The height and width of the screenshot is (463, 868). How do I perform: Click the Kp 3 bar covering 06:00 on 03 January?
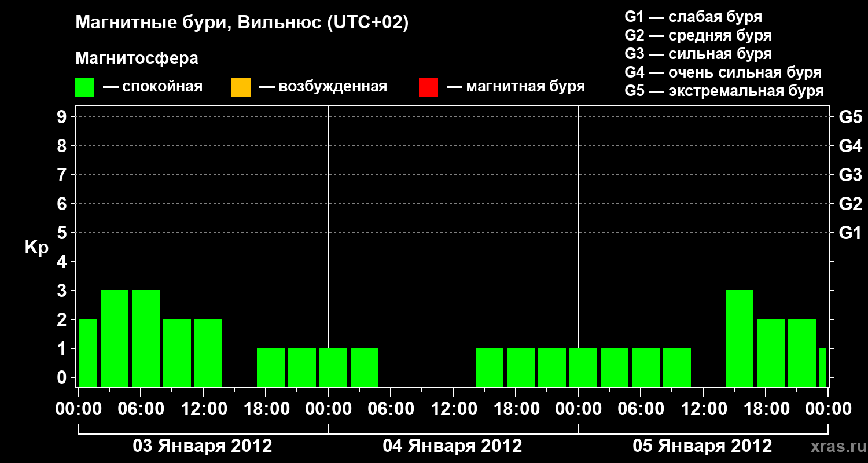[146, 338]
